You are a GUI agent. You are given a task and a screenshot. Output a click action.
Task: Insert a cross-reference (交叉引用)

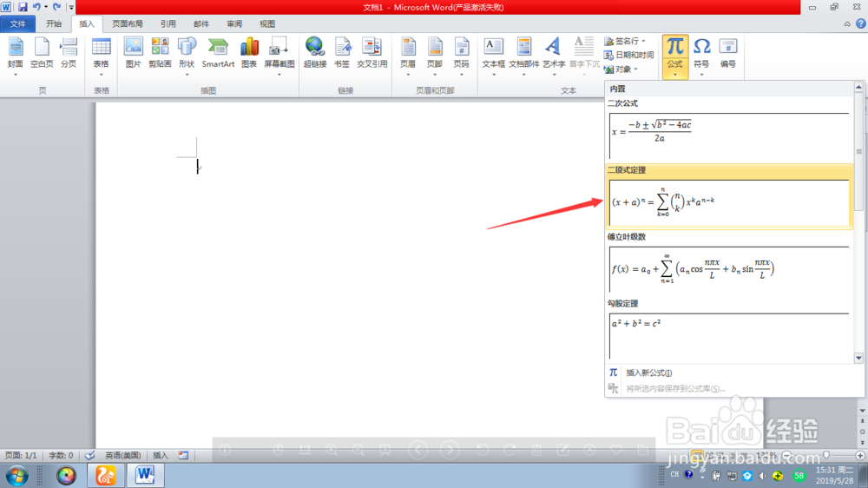click(x=372, y=53)
